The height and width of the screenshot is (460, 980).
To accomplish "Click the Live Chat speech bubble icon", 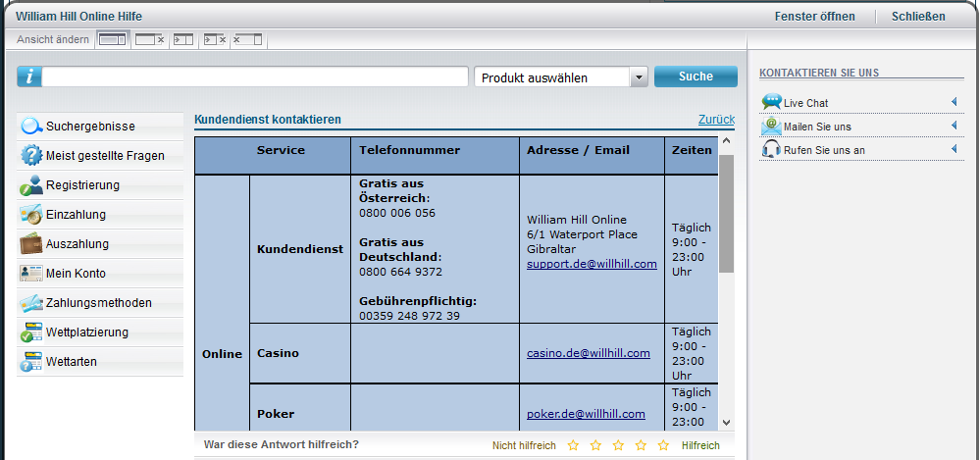I will (x=772, y=102).
